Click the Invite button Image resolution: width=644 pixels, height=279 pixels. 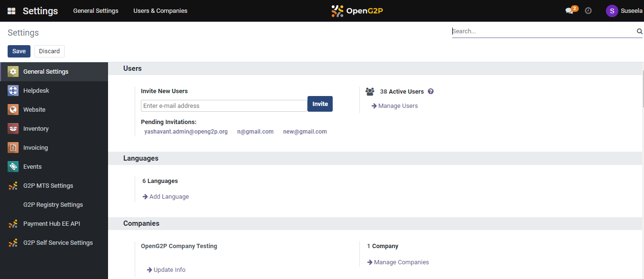[320, 104]
